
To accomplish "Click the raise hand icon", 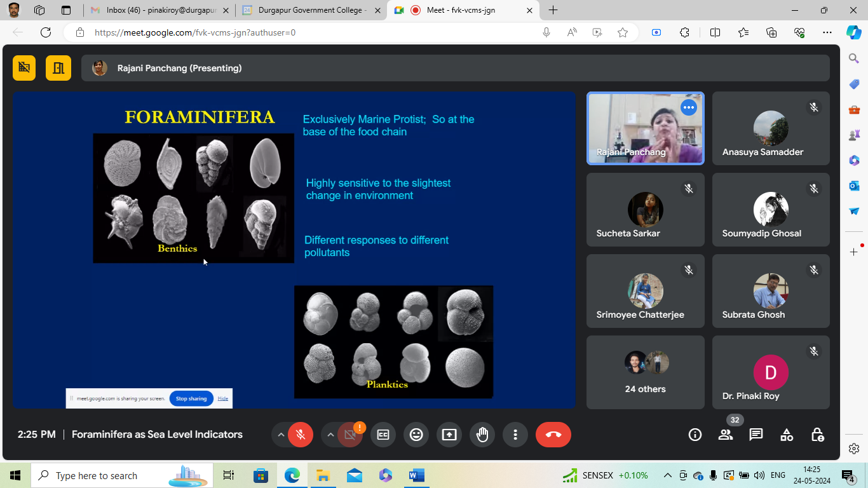I will (x=482, y=435).
